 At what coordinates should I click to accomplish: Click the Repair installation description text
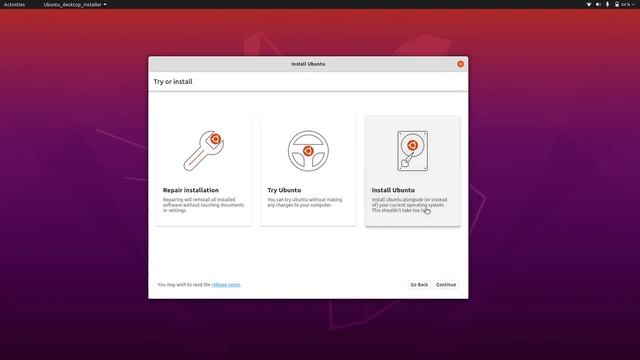(x=203, y=205)
